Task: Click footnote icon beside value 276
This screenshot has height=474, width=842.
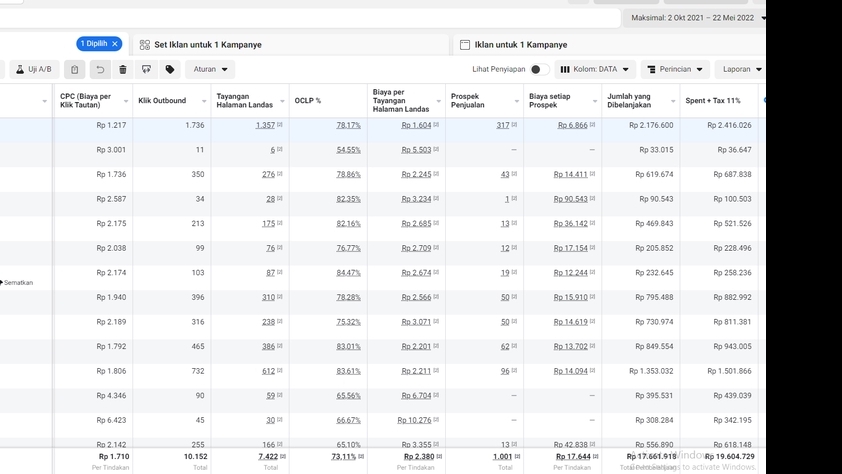Action: pos(280,174)
